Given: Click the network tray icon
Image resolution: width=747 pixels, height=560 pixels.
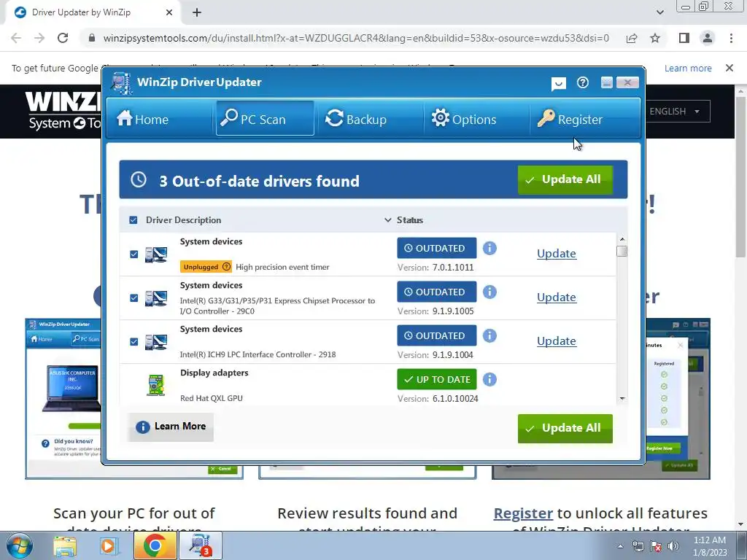Looking at the screenshot, I should [x=638, y=546].
